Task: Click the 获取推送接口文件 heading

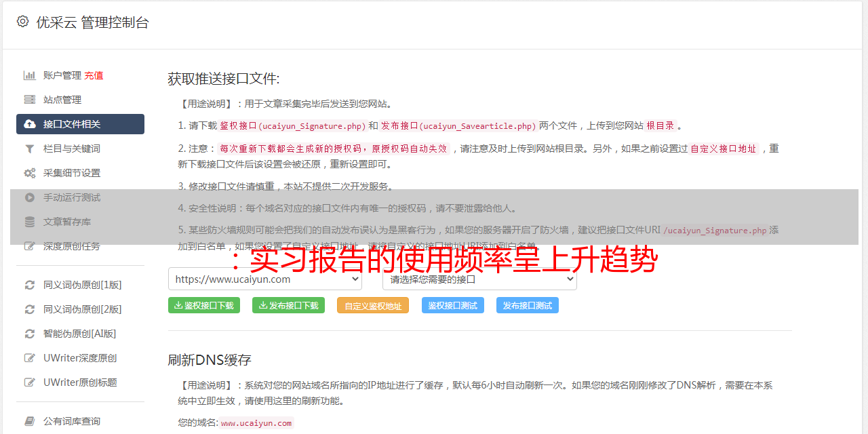Action: pos(224,79)
